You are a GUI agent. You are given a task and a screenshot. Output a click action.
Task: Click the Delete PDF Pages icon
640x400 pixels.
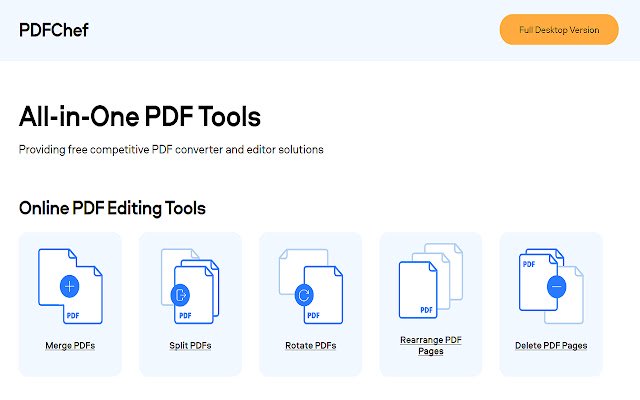(x=551, y=286)
